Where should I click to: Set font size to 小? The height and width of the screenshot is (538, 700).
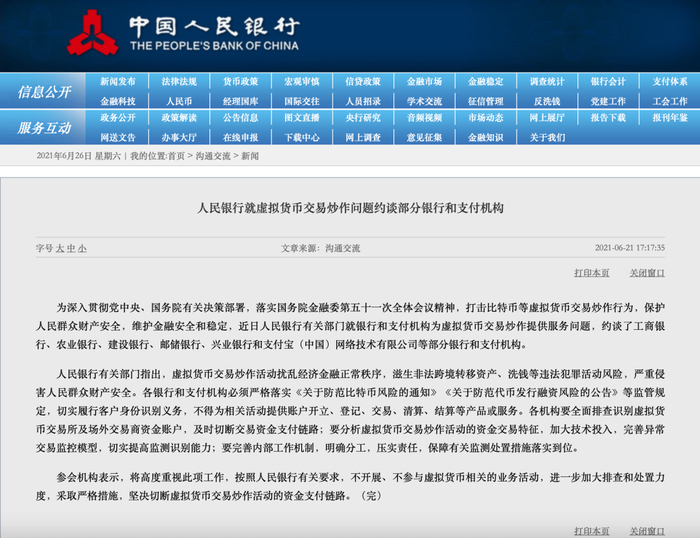tap(82, 248)
